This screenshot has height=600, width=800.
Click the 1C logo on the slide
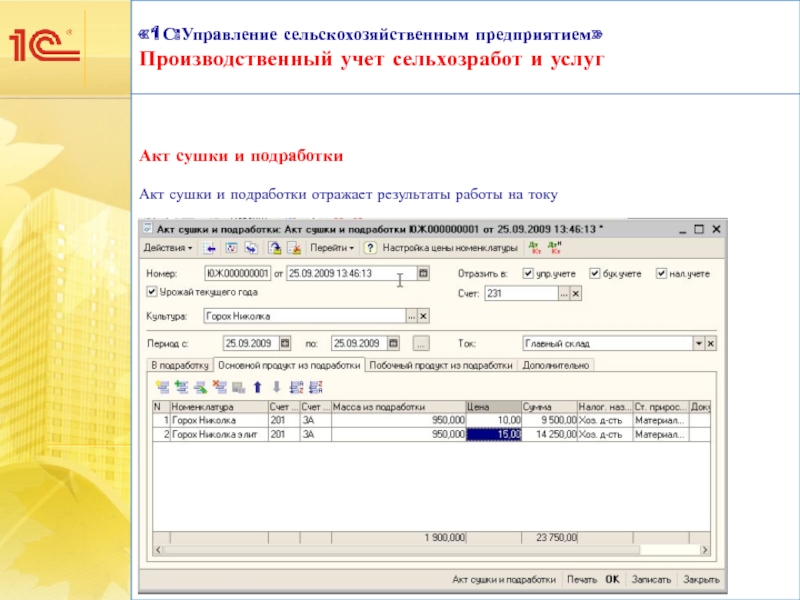click(44, 45)
